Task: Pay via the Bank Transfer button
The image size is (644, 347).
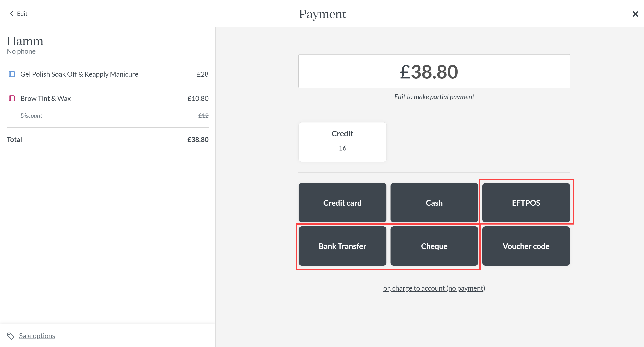Action: [342, 246]
